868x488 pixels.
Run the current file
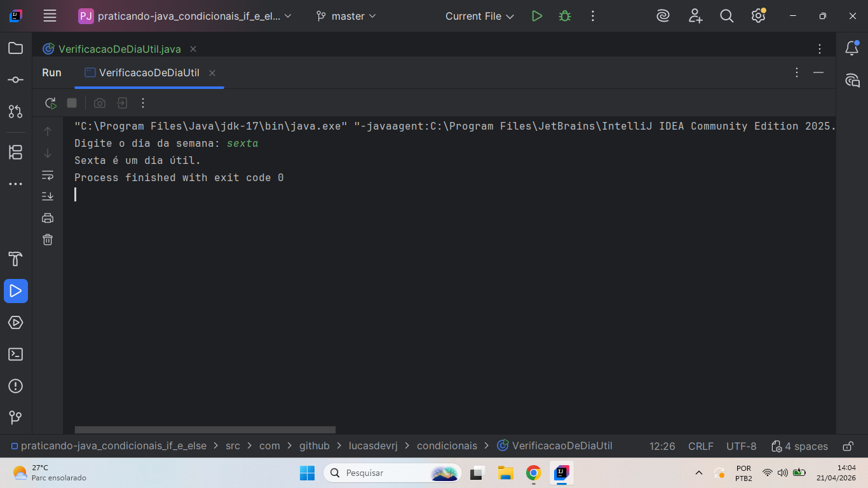click(537, 16)
